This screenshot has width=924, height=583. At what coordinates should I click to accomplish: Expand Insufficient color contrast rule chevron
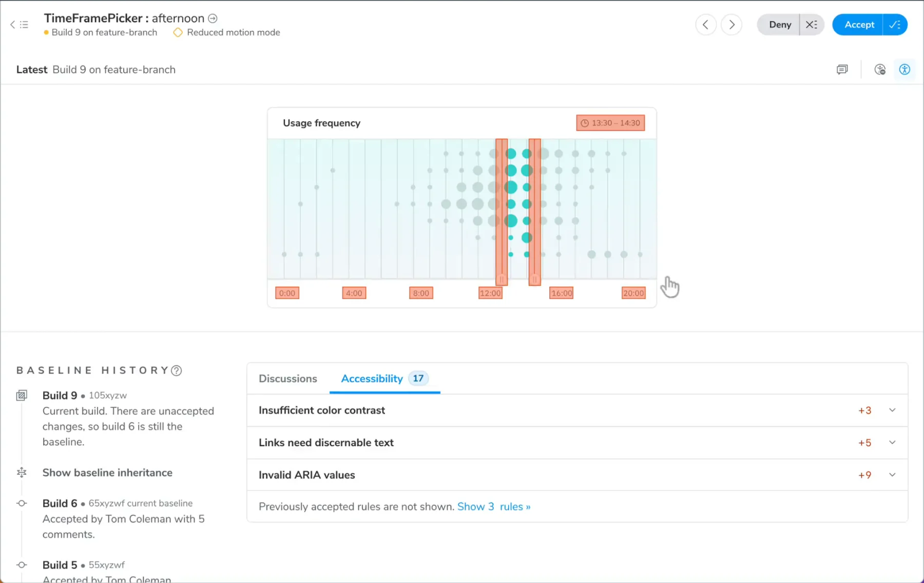pyautogui.click(x=892, y=410)
